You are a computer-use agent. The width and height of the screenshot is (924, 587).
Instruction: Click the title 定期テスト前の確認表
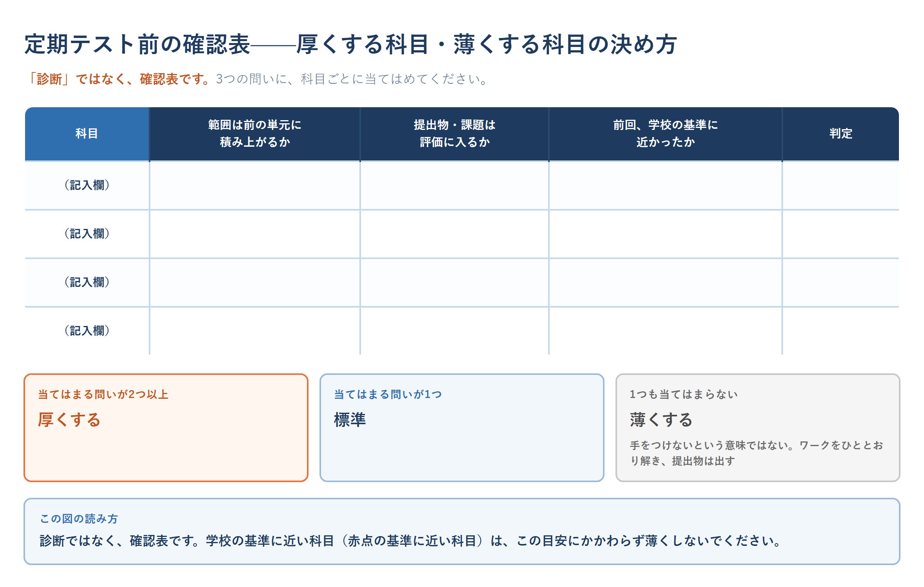[x=137, y=44]
